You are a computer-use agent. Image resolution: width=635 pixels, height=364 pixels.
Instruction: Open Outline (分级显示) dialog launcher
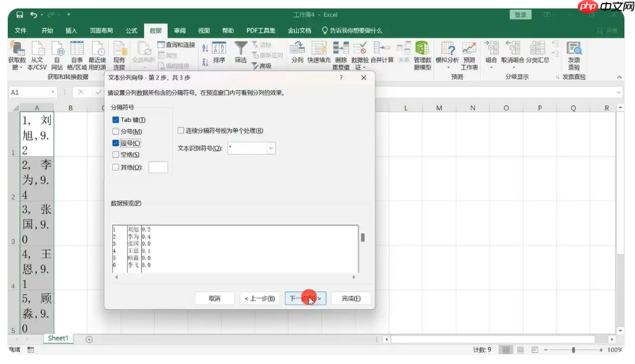[x=557, y=77]
